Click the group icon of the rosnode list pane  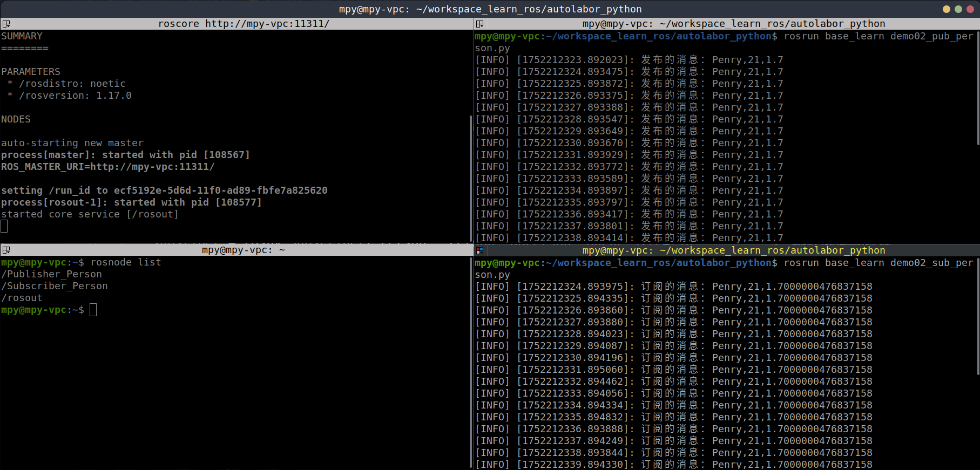point(6,250)
